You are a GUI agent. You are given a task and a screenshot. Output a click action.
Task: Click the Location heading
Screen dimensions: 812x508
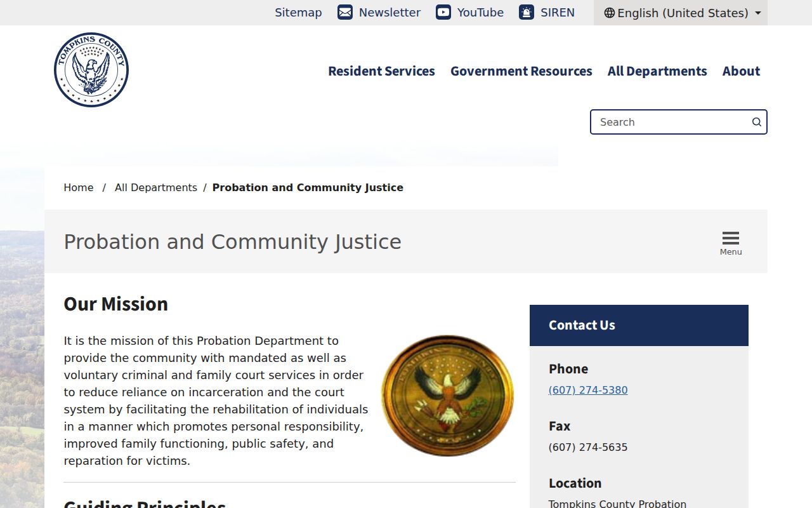(x=575, y=483)
